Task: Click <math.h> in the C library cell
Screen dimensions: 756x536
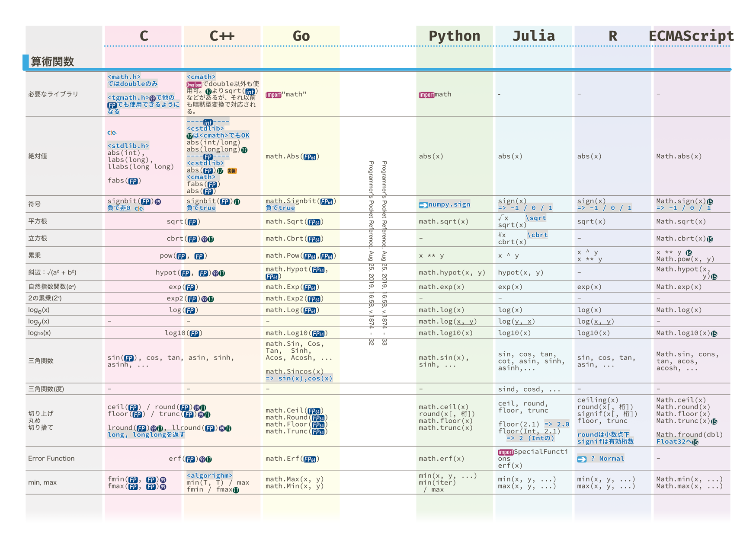Action: (x=124, y=77)
